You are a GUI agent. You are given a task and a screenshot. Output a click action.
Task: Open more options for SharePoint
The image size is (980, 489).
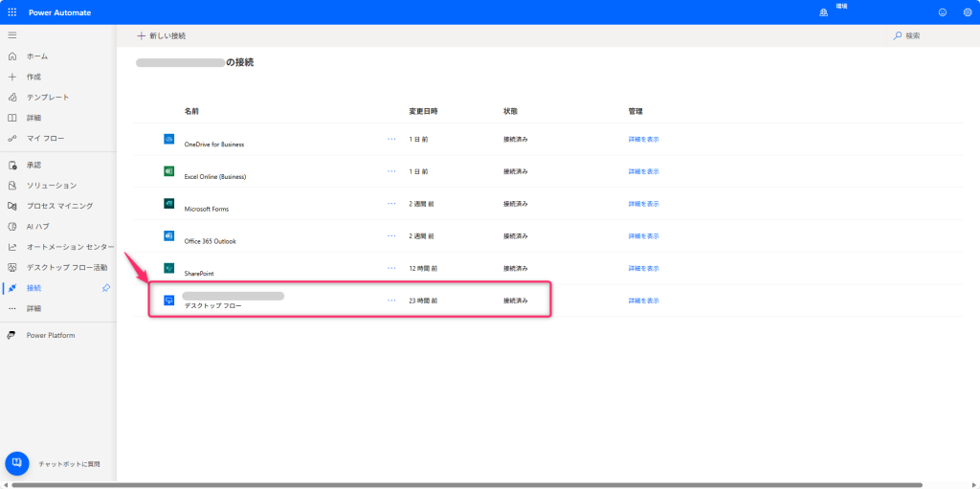[x=391, y=268]
